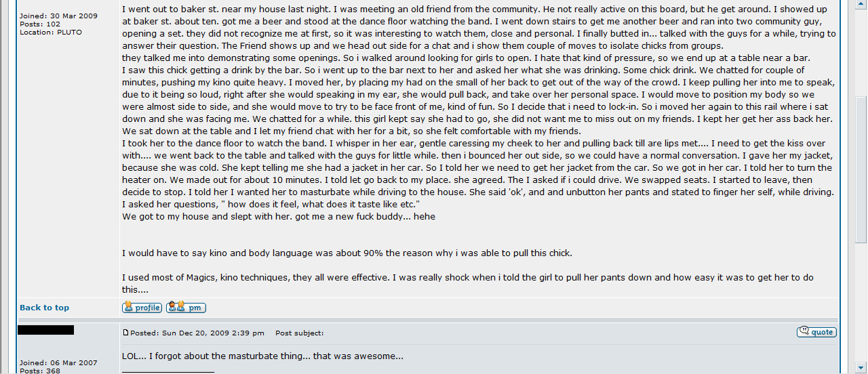Click the blacked-out username of second poster
The width and height of the screenshot is (868, 374).
tap(45, 330)
